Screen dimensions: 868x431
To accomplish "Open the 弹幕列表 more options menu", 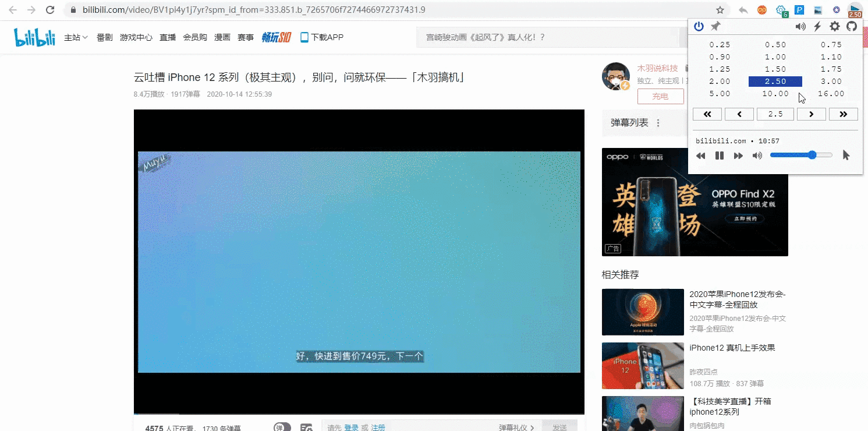I will [x=658, y=123].
